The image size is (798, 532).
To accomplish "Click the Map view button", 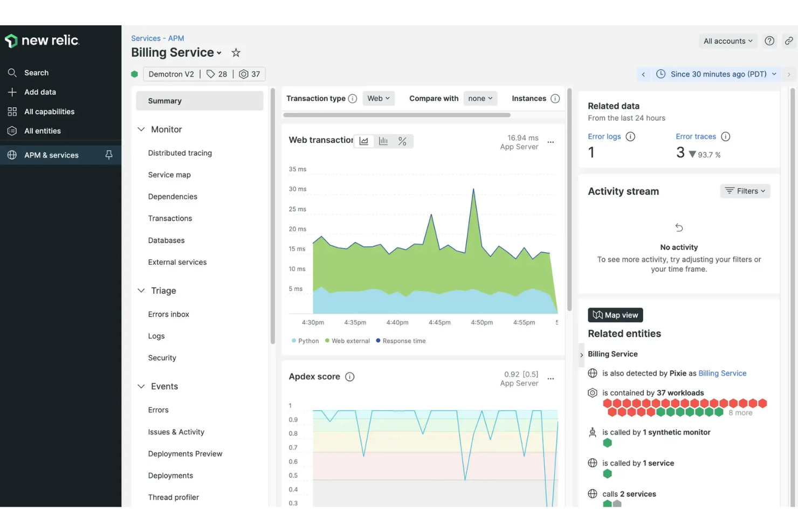I will pos(615,315).
